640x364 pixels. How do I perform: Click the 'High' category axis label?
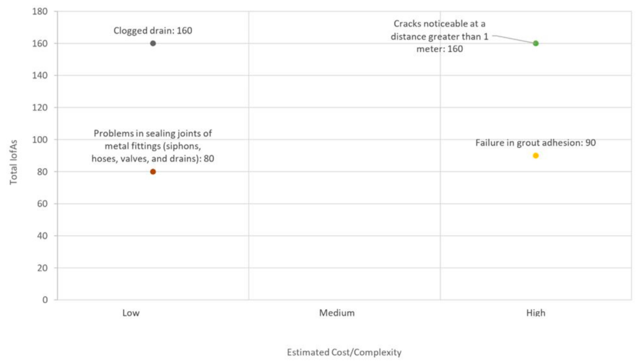pyautogui.click(x=536, y=313)
